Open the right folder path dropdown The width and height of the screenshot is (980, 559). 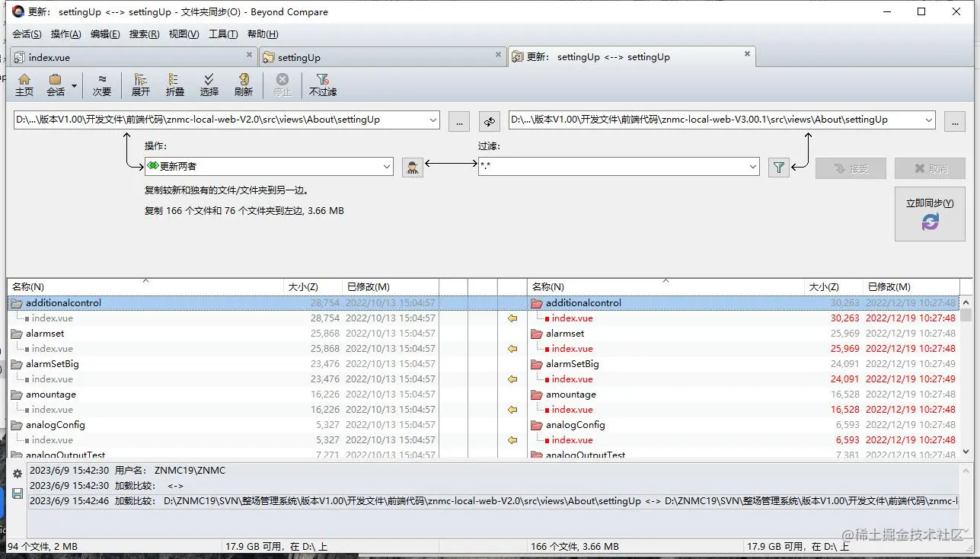pos(929,120)
